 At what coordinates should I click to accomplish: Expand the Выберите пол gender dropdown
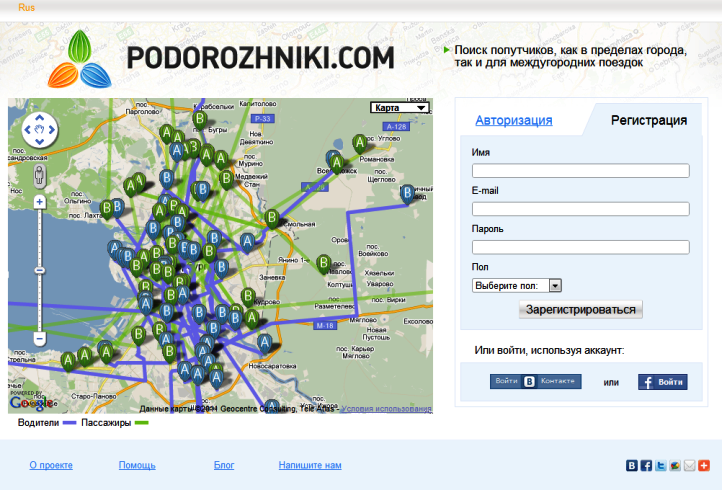[518, 286]
